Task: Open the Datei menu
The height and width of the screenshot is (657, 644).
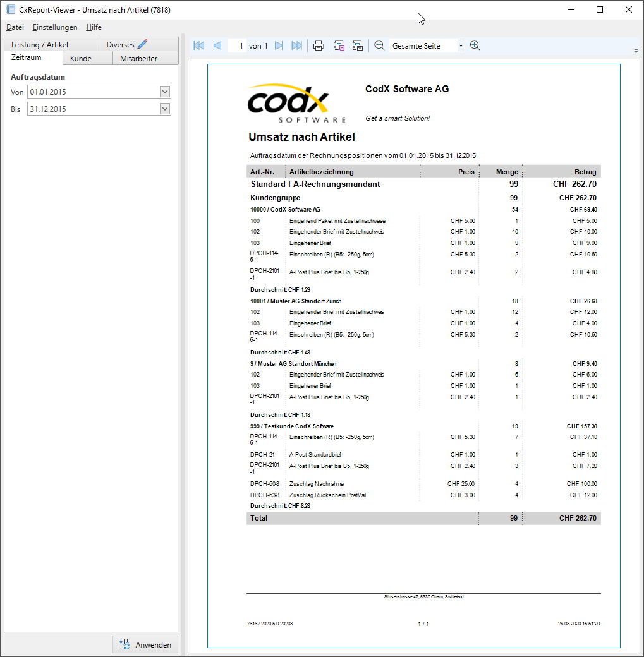Action: click(15, 27)
